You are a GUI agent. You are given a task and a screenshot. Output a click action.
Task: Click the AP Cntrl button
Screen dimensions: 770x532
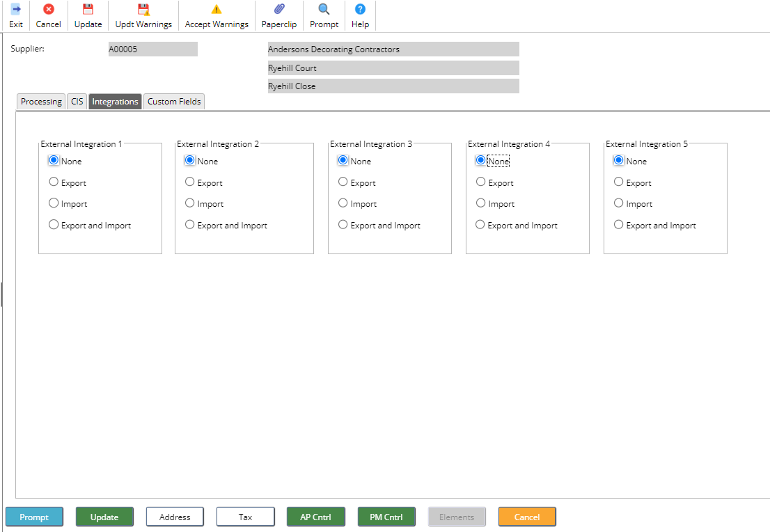316,517
